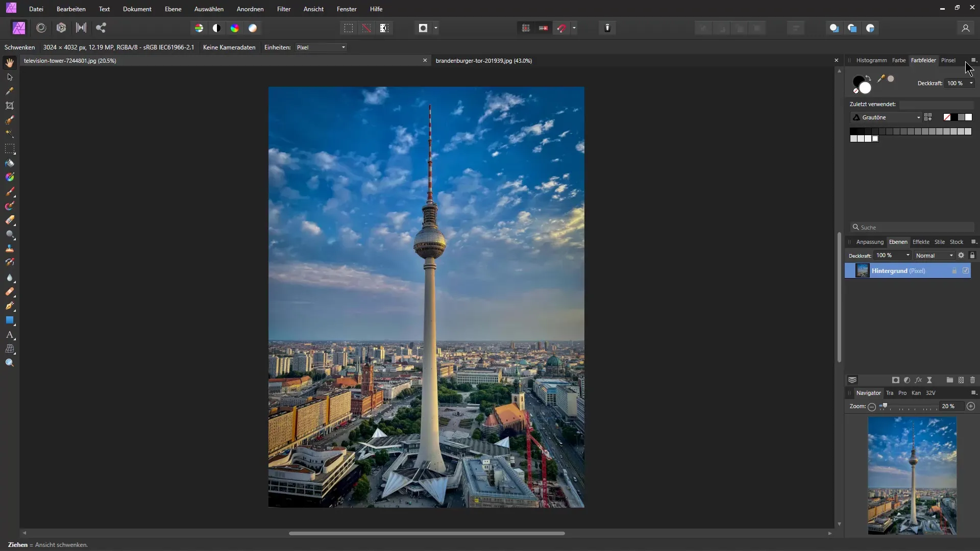Viewport: 980px width, 551px height.
Task: Select the blue Rectangle shape tool
Action: click(10, 320)
